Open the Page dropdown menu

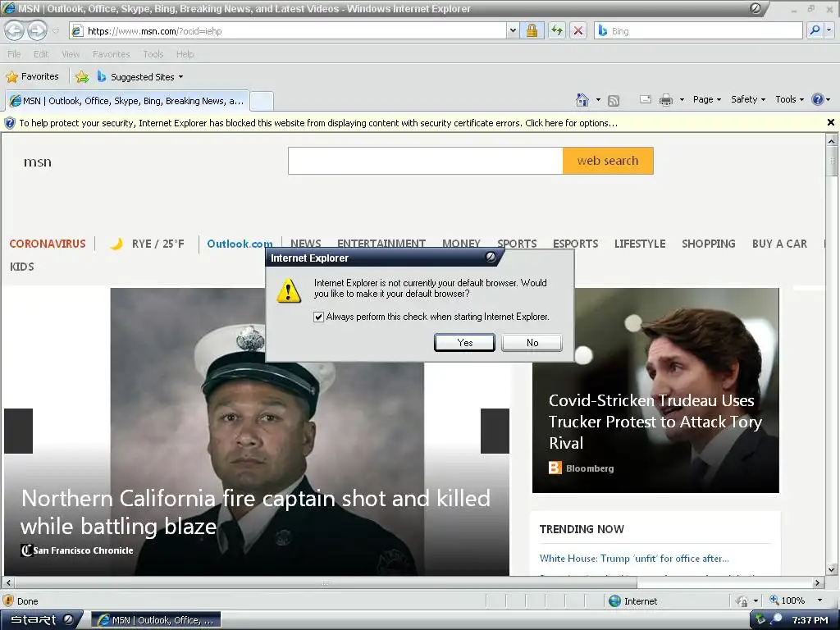[x=706, y=99]
